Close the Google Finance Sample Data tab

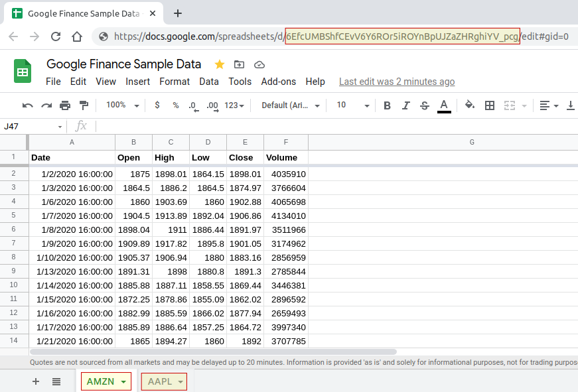click(153, 14)
